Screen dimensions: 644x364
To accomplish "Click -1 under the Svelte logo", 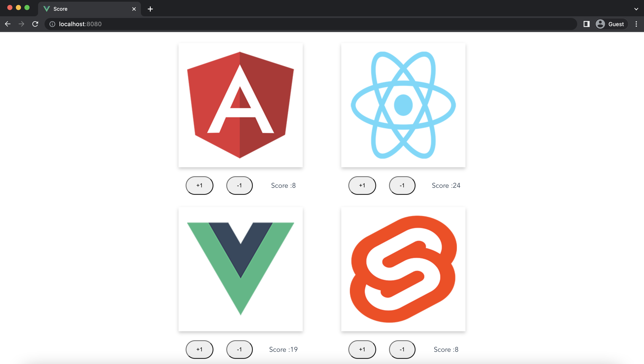I will (402, 349).
